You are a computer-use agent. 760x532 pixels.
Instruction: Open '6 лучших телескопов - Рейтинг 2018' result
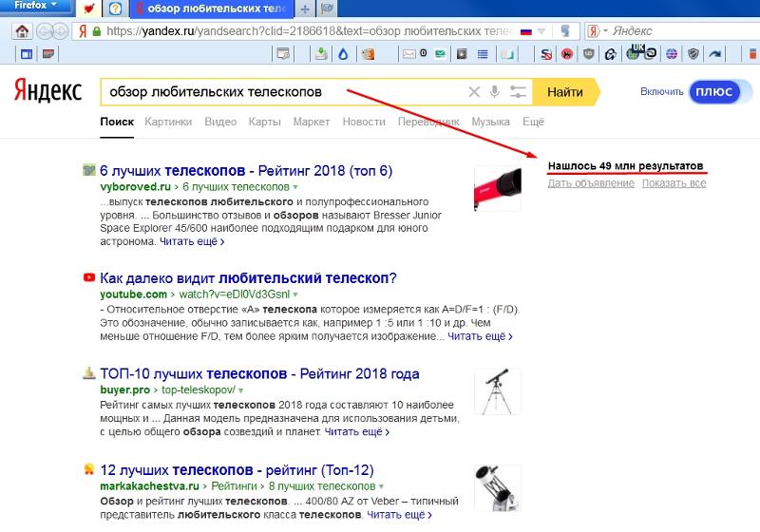click(246, 171)
